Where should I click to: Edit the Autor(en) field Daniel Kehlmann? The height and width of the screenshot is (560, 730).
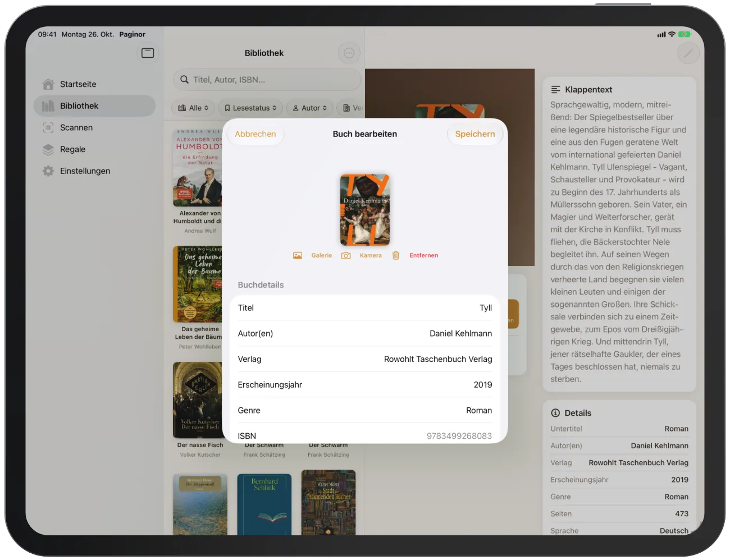click(365, 333)
